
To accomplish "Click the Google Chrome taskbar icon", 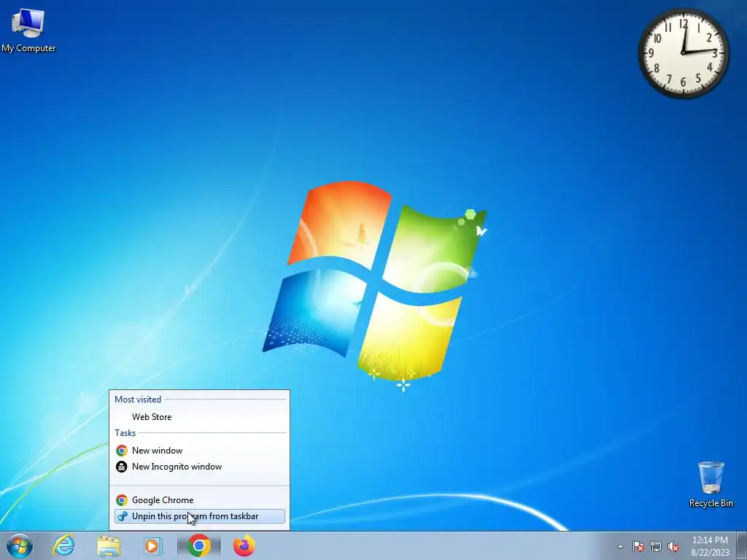I will (198, 545).
